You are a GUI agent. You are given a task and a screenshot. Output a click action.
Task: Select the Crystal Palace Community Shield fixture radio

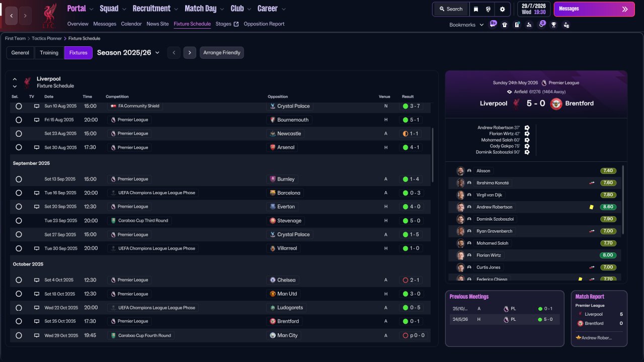click(19, 106)
